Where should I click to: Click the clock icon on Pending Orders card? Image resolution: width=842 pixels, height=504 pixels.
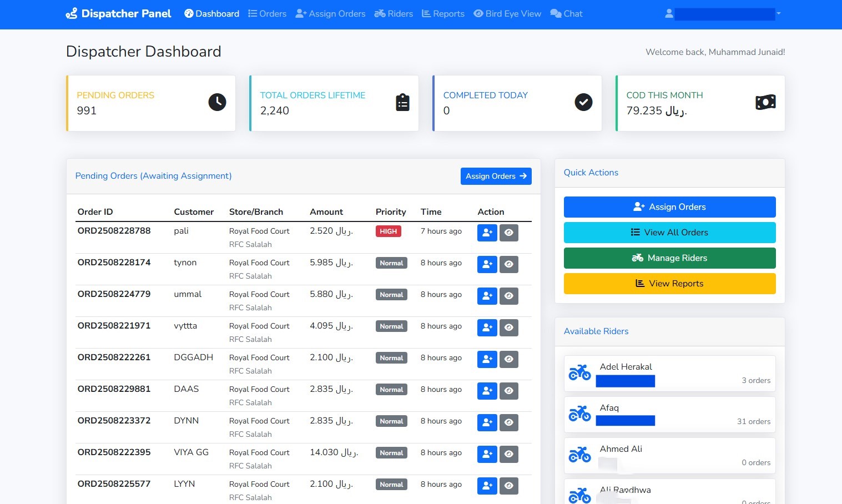pyautogui.click(x=217, y=102)
